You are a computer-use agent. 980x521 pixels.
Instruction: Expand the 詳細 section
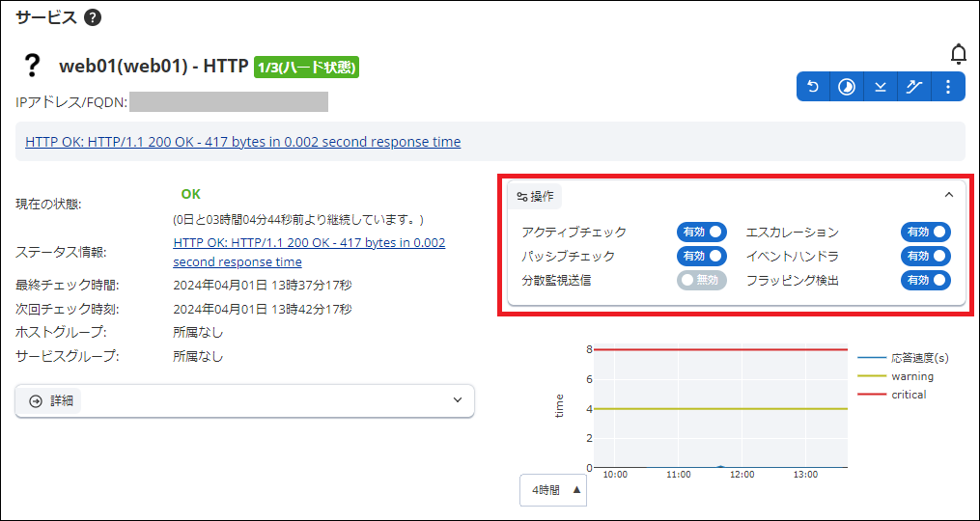click(x=244, y=400)
